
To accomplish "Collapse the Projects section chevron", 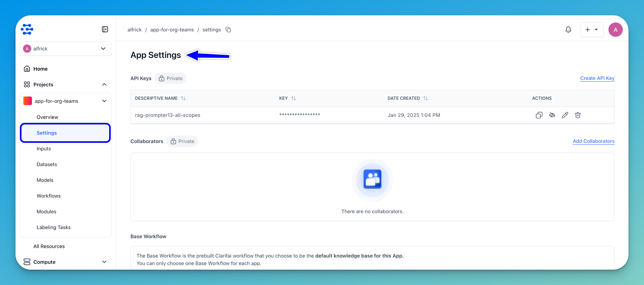I will (x=104, y=84).
